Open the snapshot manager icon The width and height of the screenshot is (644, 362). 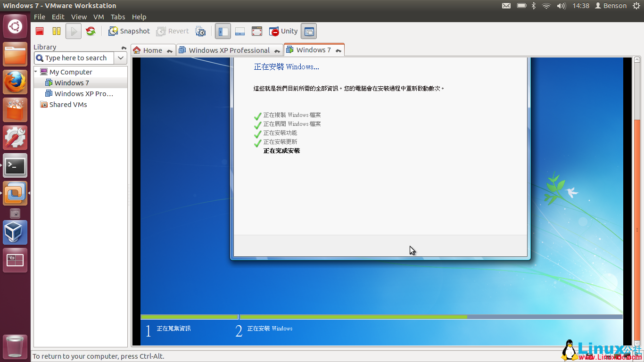click(x=201, y=31)
